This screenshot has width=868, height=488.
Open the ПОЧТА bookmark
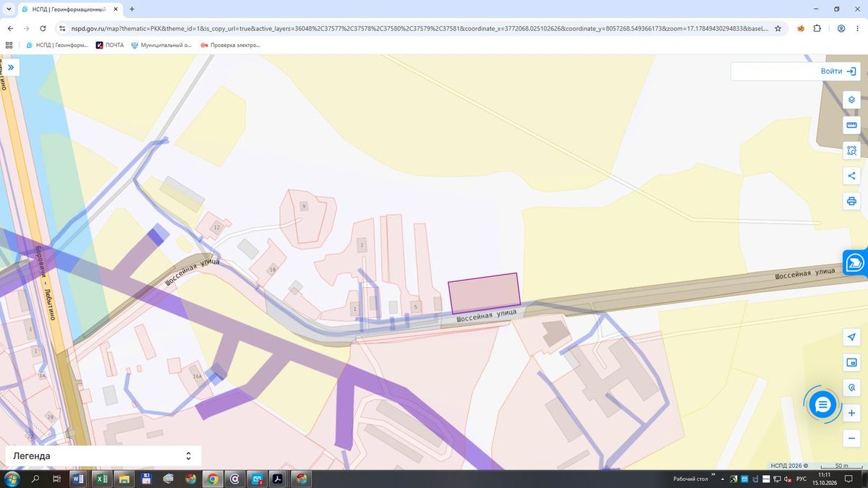pos(110,45)
